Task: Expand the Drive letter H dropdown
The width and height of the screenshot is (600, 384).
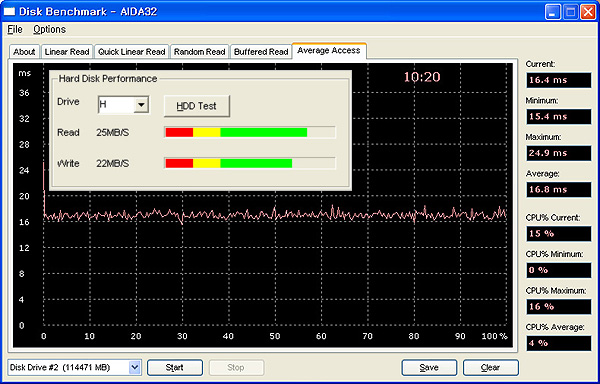Action: (141, 104)
